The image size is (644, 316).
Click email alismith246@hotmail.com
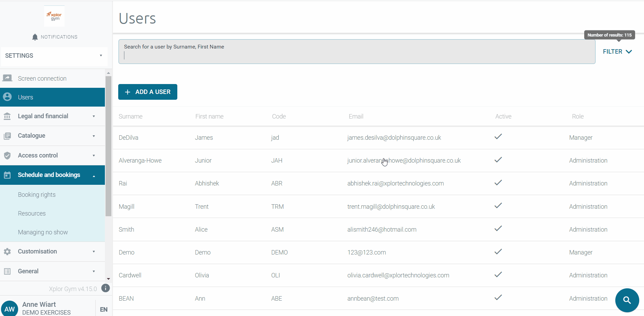[382, 230]
